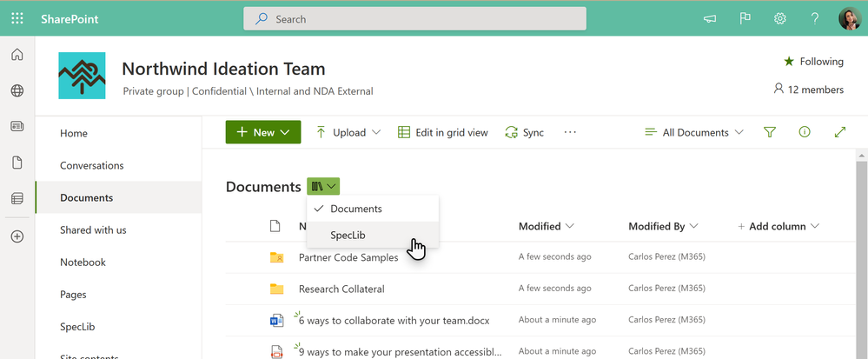Select the checked Documents library option
Image resolution: width=868 pixels, height=359 pixels.
pos(373,209)
